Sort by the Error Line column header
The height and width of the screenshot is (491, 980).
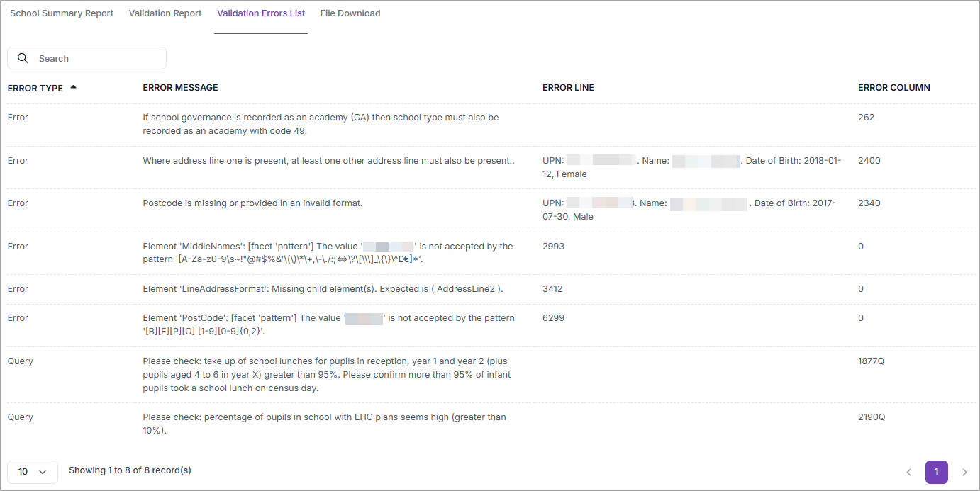coord(568,88)
